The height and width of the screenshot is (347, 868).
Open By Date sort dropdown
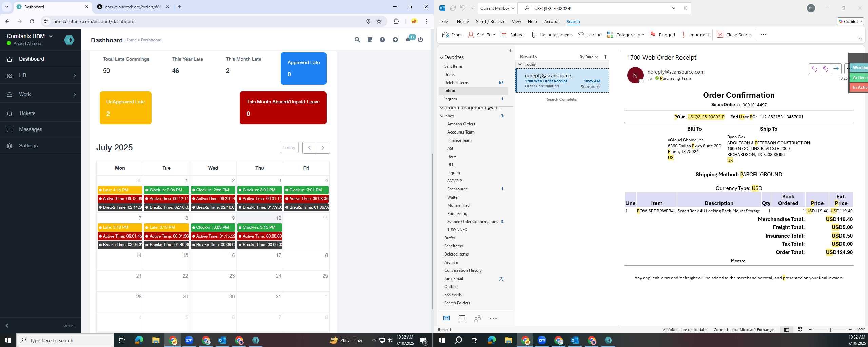tap(589, 57)
